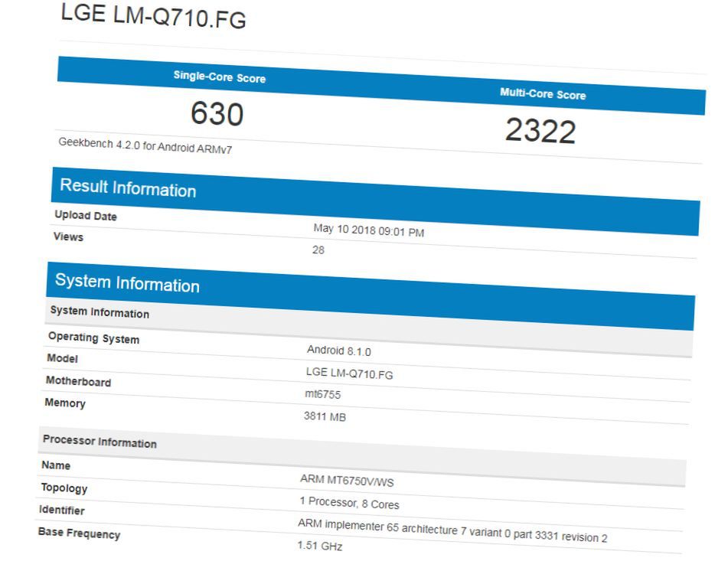Click the multi-core score value 2322
728x561 pixels.
(540, 131)
